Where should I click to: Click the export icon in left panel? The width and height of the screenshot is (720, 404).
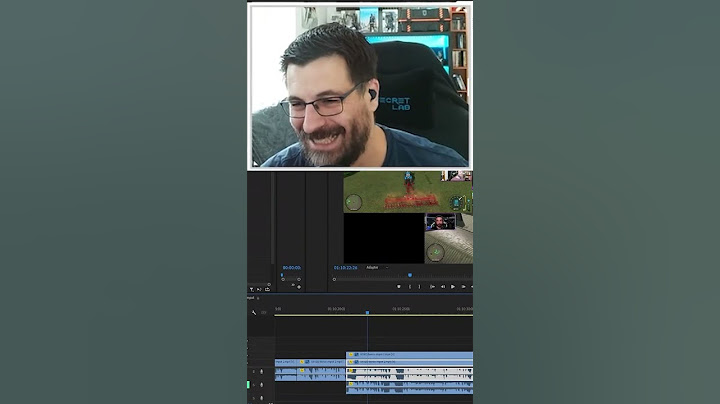[267, 289]
